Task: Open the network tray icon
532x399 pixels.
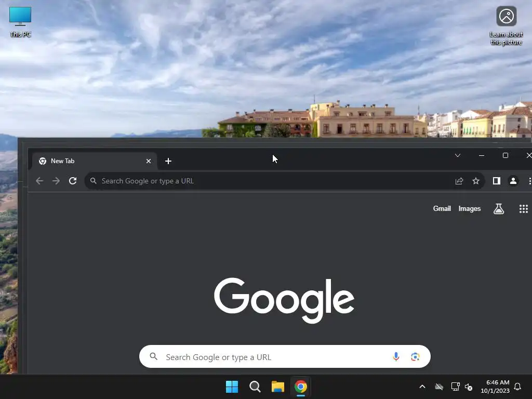Action: click(x=455, y=387)
